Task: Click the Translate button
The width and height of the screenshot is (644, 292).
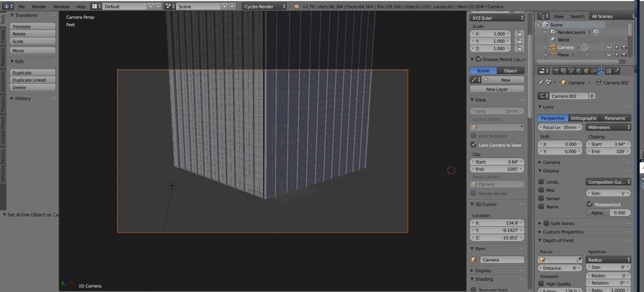Action: point(33,26)
